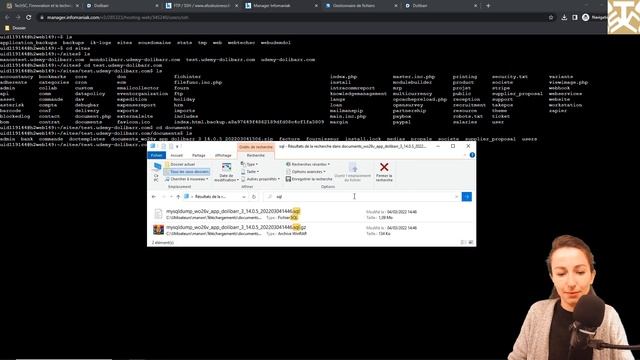Image resolution: width=640 pixels, height=360 pixels.
Task: Select the Recherche ribbon tab
Action: [x=256, y=156]
